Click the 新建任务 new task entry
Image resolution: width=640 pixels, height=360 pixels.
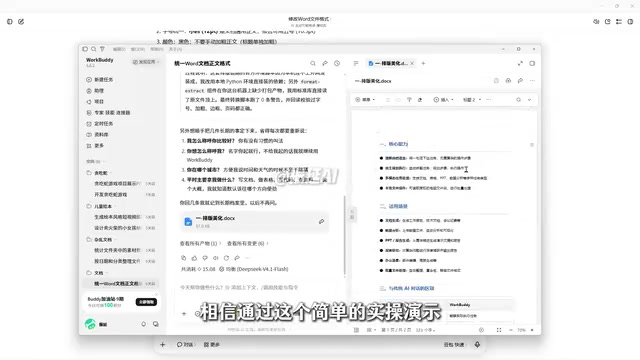tap(100, 80)
